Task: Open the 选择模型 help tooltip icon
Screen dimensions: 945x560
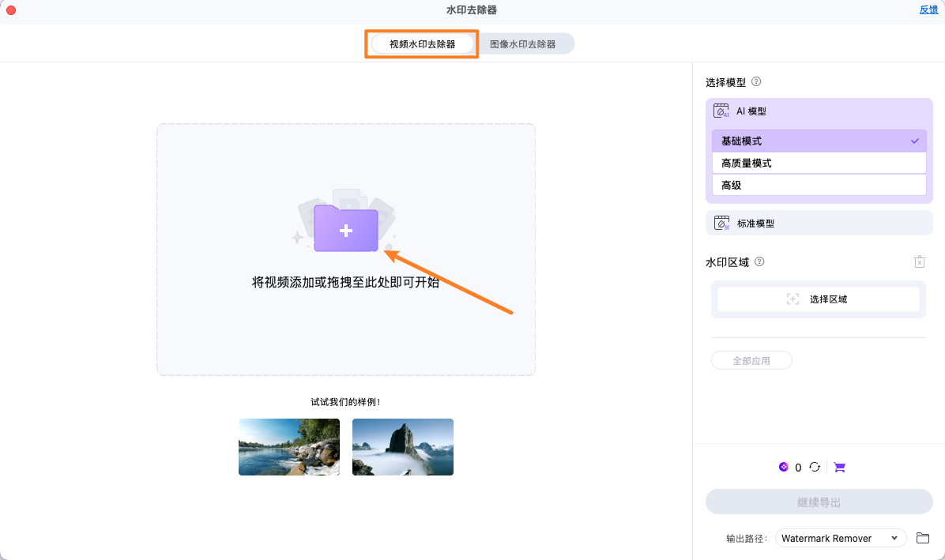Action: [x=756, y=81]
